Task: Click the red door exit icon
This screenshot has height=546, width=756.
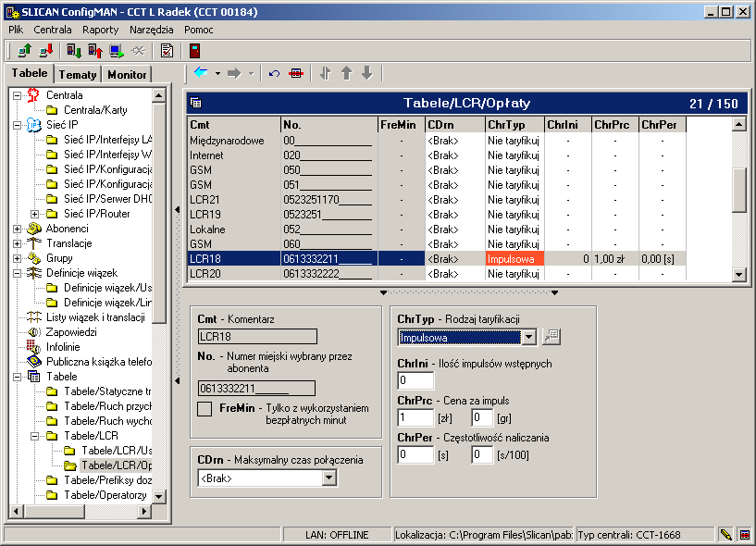Action: [x=194, y=50]
